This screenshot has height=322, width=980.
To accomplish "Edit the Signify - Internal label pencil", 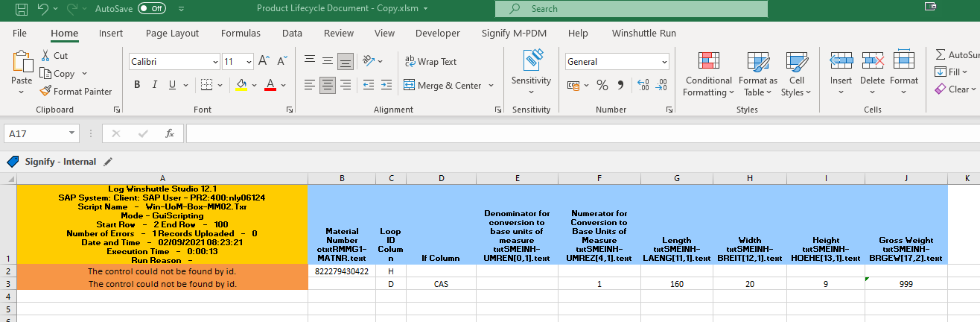I will point(108,161).
